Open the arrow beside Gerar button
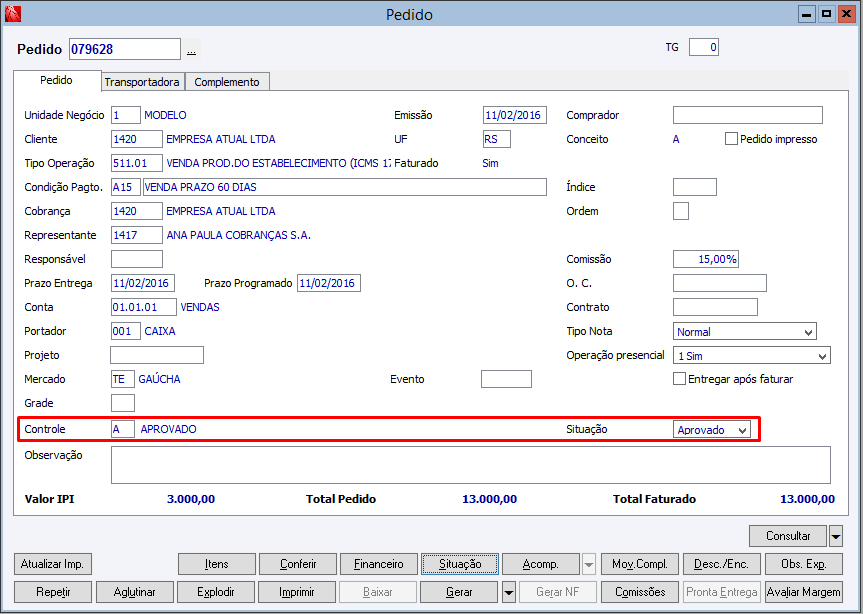863x614 pixels. (509, 593)
